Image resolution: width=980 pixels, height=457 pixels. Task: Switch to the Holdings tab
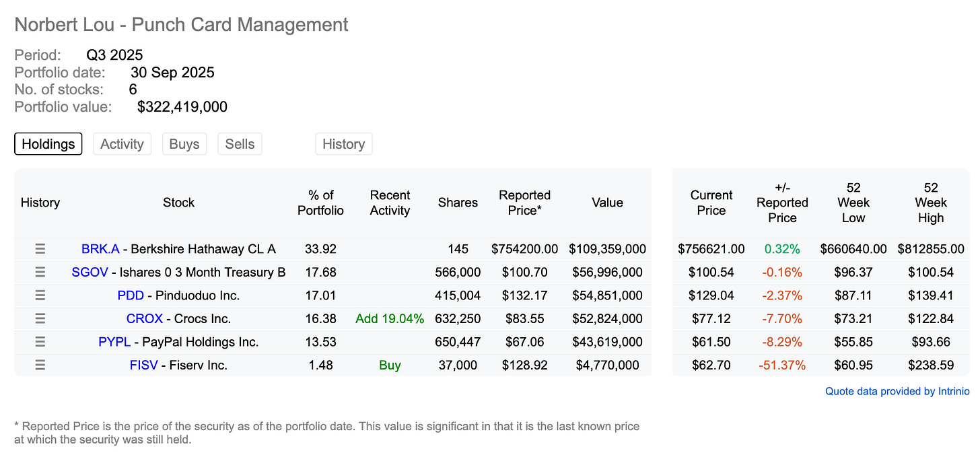pos(48,144)
